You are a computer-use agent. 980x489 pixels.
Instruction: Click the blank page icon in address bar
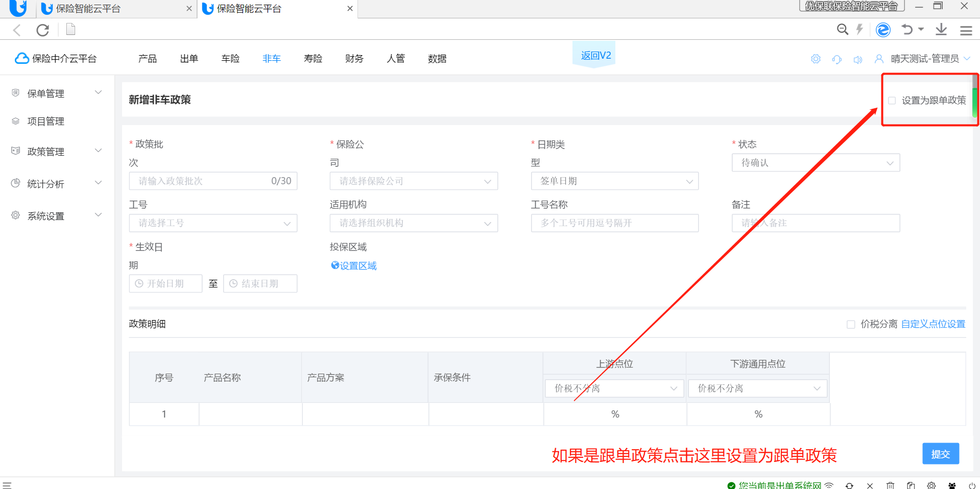click(x=71, y=30)
